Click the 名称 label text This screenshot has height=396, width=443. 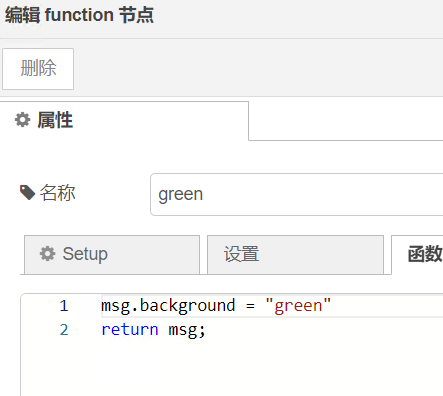pyautogui.click(x=57, y=193)
